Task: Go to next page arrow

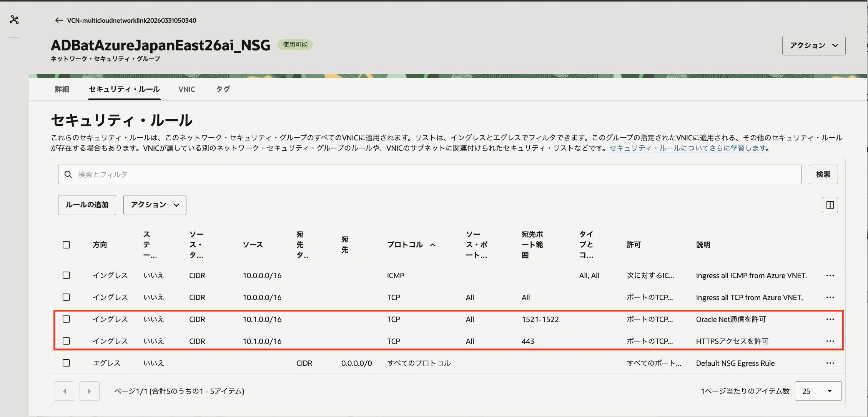Action: coord(90,391)
